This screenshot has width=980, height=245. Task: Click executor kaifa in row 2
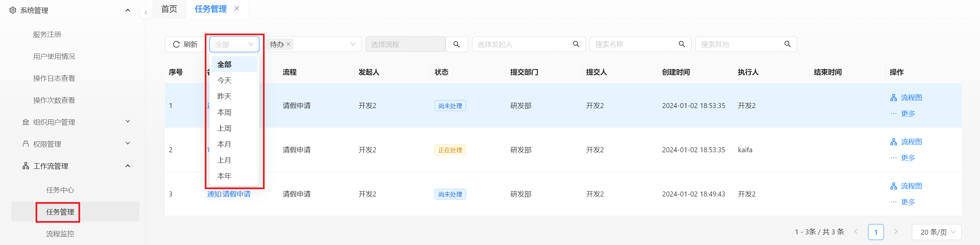click(745, 150)
